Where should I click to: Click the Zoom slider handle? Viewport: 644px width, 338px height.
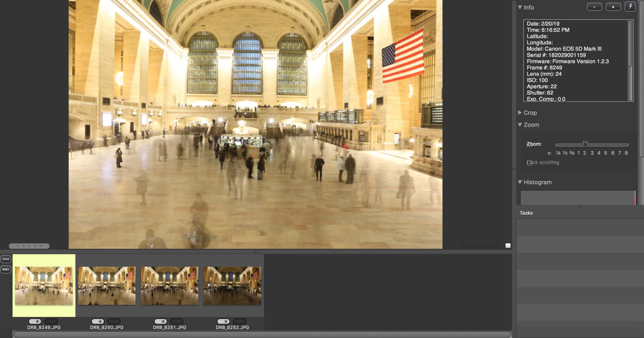585,144
